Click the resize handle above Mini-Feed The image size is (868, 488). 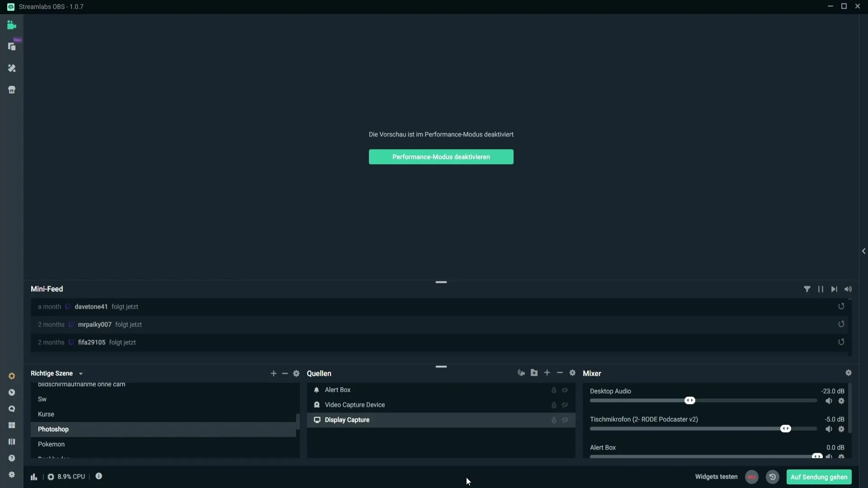(x=441, y=282)
